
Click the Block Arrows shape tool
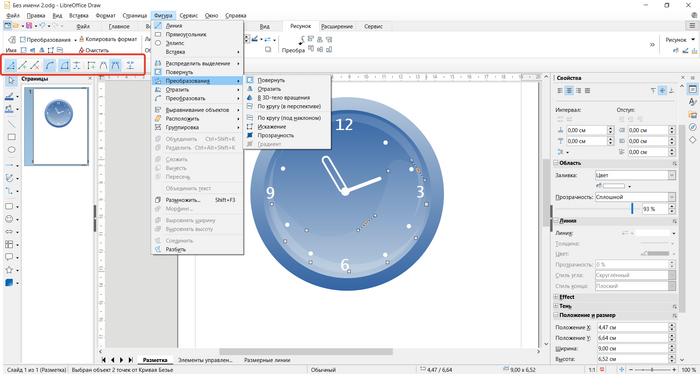pyautogui.click(x=9, y=232)
